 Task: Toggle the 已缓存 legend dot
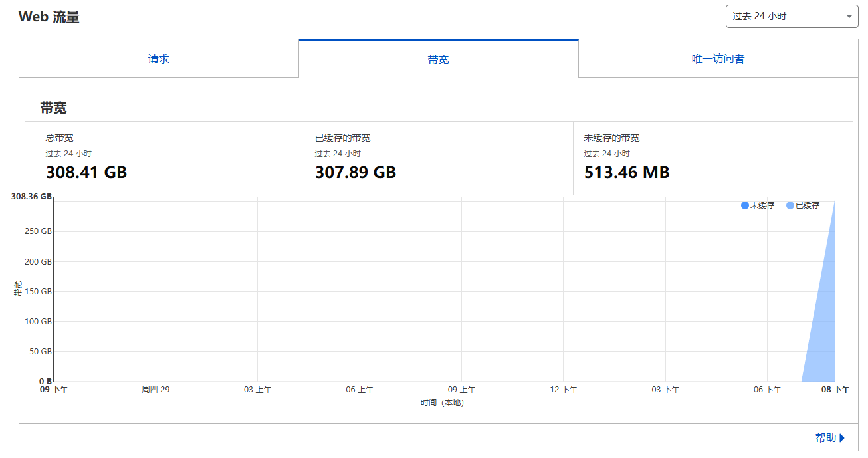pyautogui.click(x=790, y=205)
